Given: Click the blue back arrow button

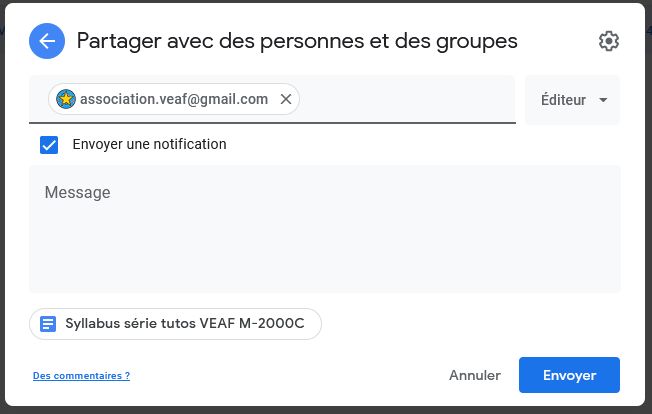Looking at the screenshot, I should coord(47,41).
